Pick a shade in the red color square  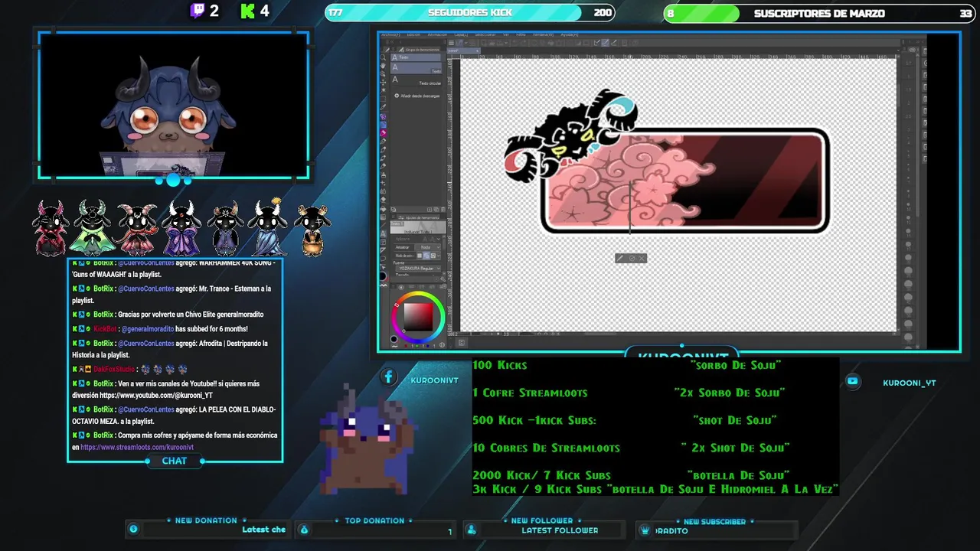click(418, 317)
